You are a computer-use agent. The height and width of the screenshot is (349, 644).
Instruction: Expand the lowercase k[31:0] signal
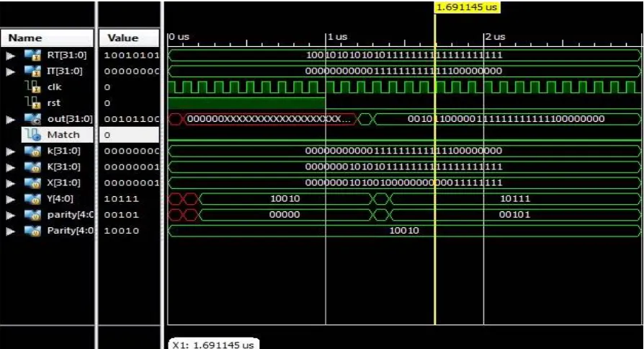pos(10,151)
